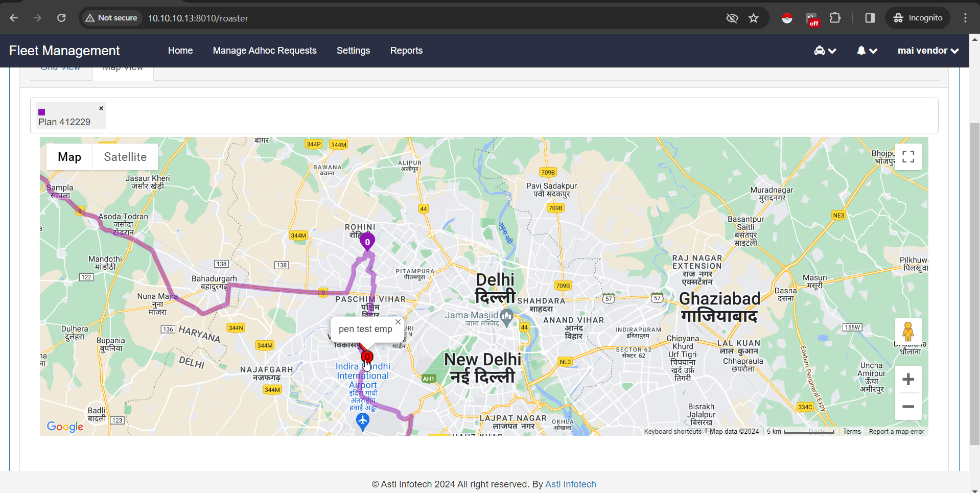Click the tracking protection eye icon
Image resolution: width=980 pixels, height=493 pixels.
coord(732,18)
